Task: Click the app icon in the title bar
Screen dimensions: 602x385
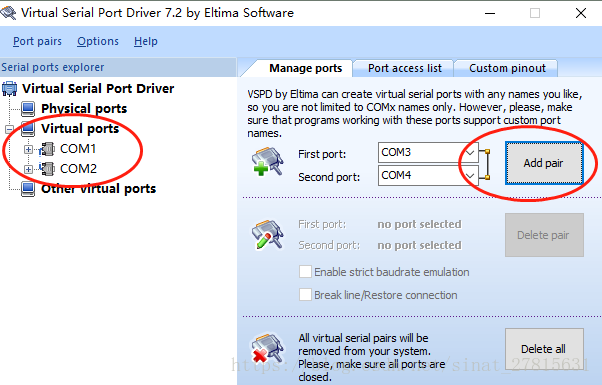Action: (8, 13)
